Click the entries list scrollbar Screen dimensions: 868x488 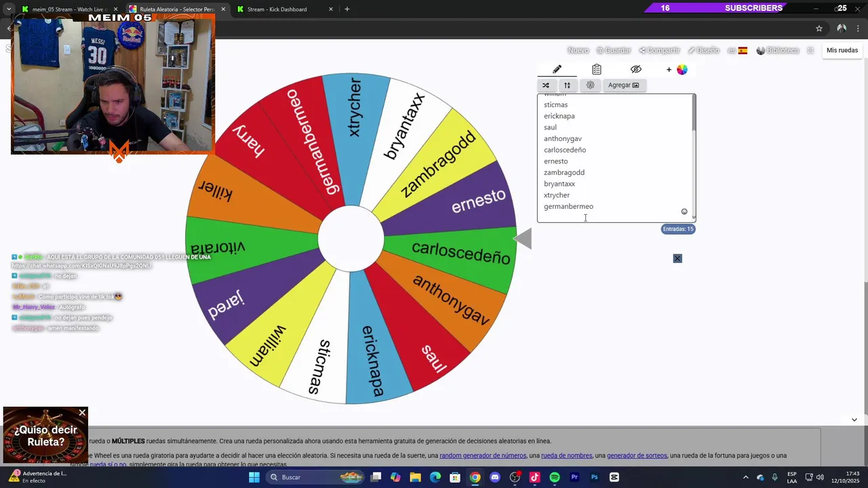(x=693, y=158)
